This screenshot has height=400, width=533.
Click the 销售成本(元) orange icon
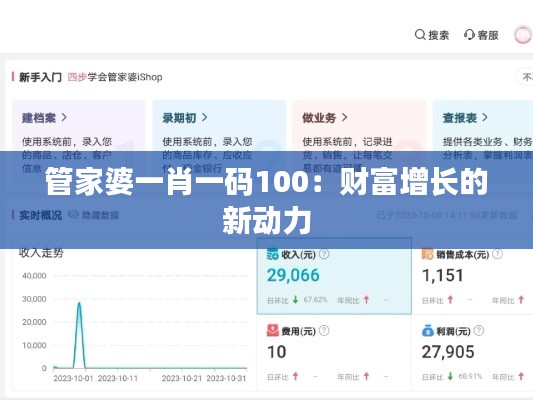[x=427, y=254]
